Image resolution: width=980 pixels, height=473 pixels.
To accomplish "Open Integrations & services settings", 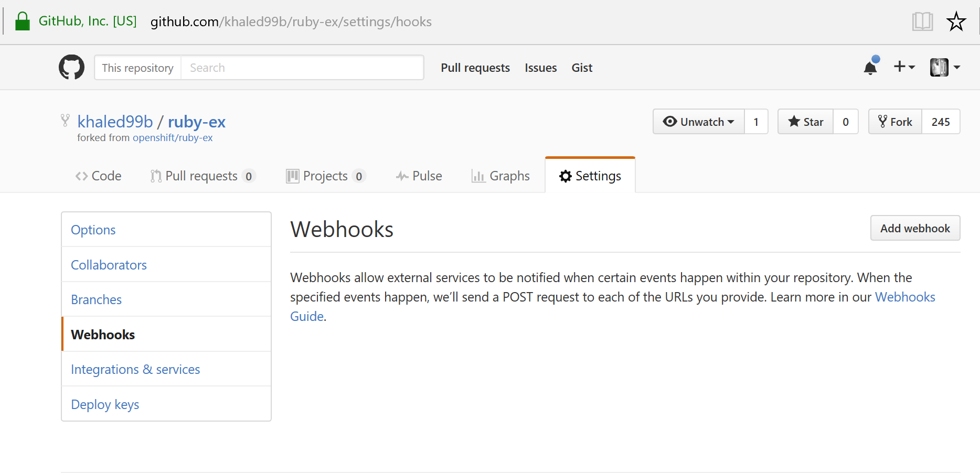I will [x=166, y=369].
